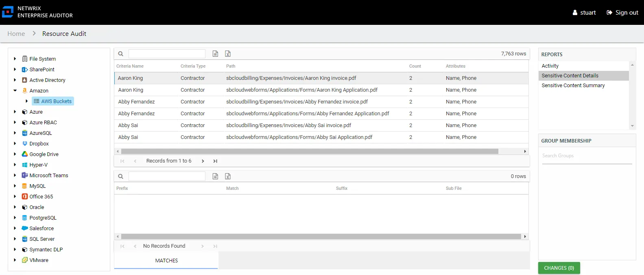The image size is (644, 275).
Task: Expand the Office 365 tree node
Action: click(15, 196)
